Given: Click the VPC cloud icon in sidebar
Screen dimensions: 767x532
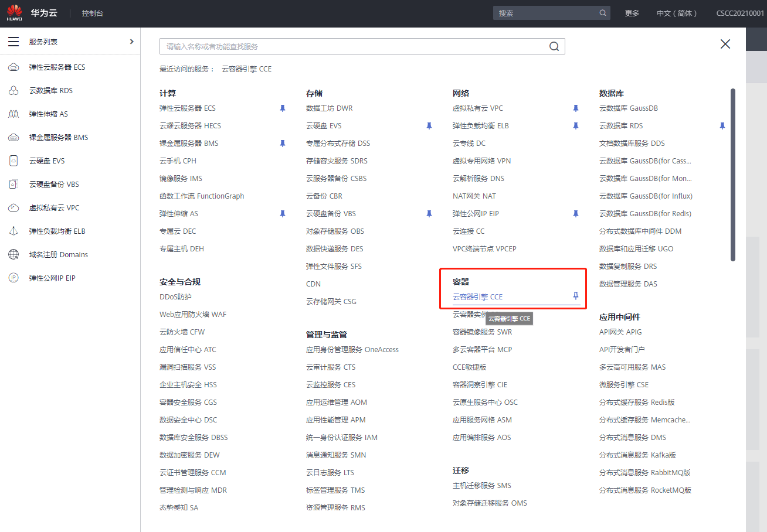Looking at the screenshot, I should [x=13, y=208].
